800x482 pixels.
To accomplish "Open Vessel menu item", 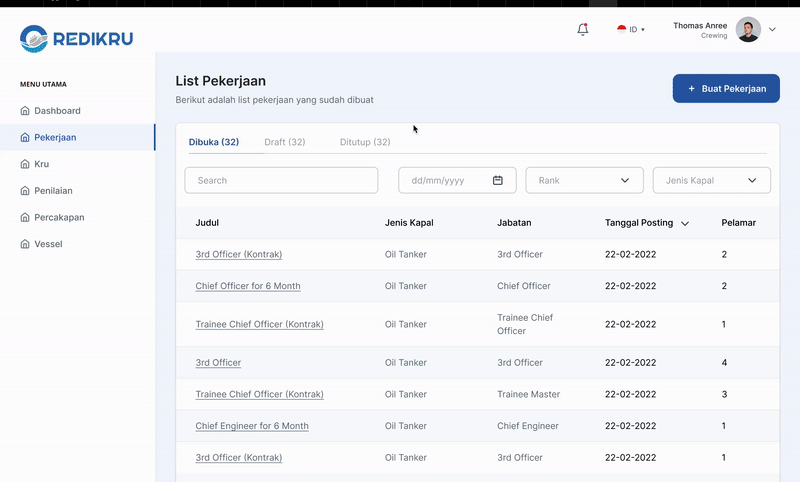I will point(78,244).
